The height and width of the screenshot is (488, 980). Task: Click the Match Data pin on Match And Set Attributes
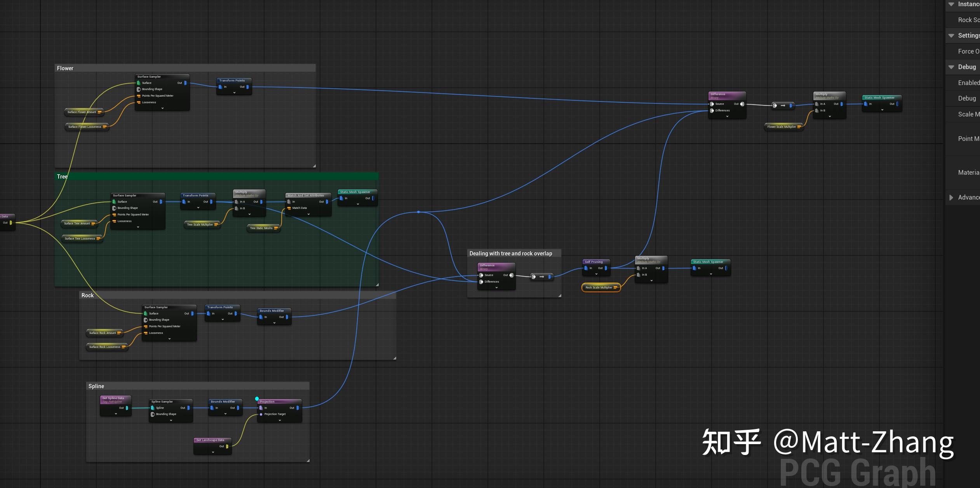pos(289,208)
